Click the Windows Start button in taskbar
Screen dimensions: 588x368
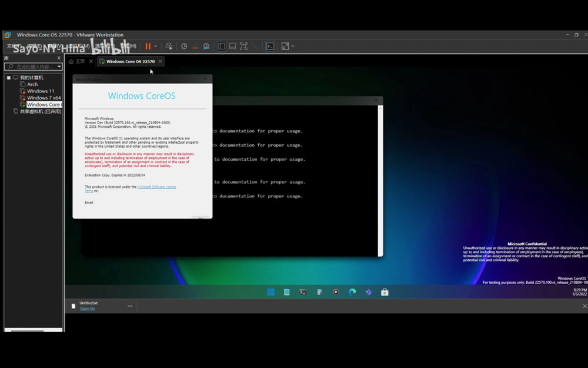click(x=270, y=292)
